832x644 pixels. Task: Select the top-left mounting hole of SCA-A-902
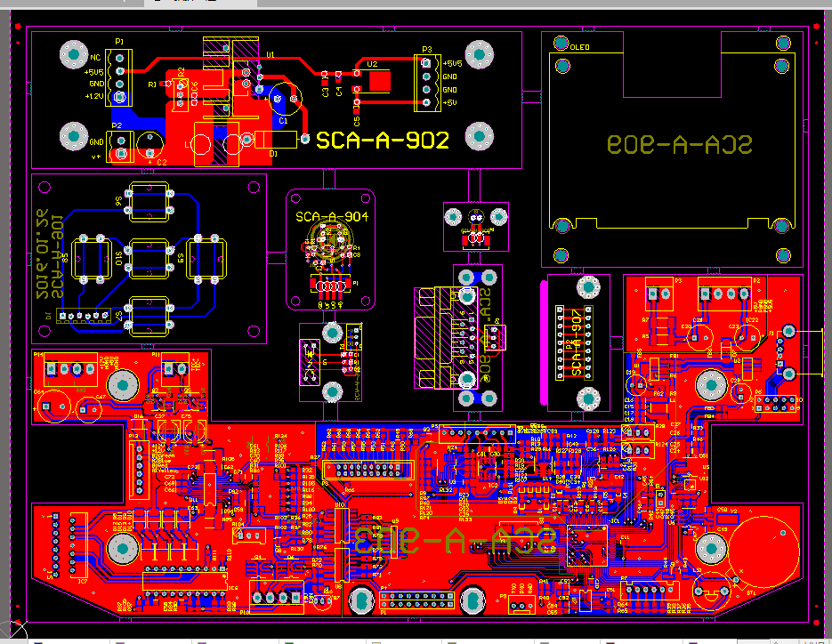pos(72,55)
